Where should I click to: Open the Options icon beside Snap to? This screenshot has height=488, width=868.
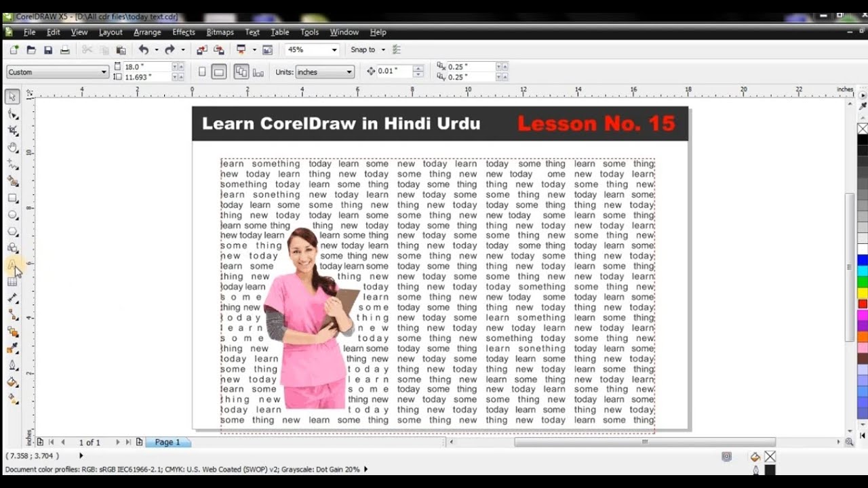pos(397,49)
